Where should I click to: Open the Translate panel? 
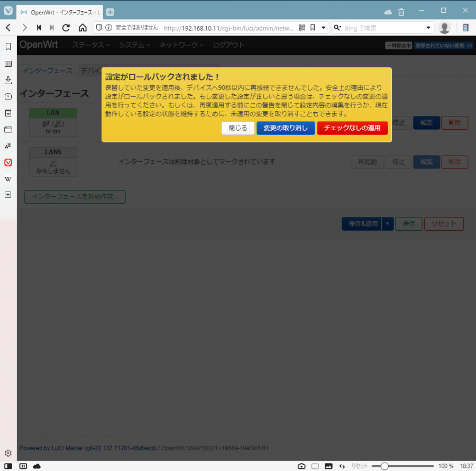click(x=8, y=146)
